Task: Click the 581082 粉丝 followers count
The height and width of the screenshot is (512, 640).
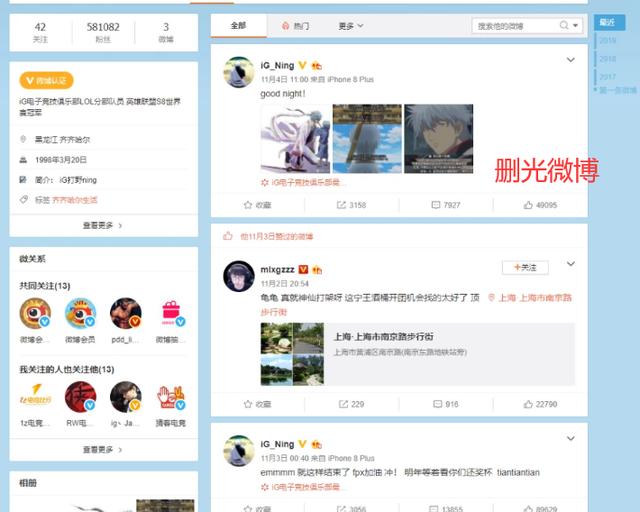Action: (103, 32)
